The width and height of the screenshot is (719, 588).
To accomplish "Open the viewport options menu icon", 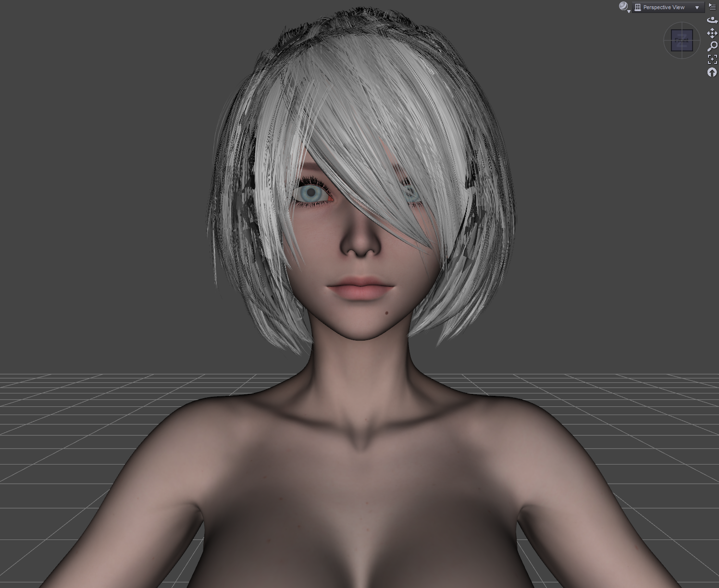I will click(x=712, y=7).
